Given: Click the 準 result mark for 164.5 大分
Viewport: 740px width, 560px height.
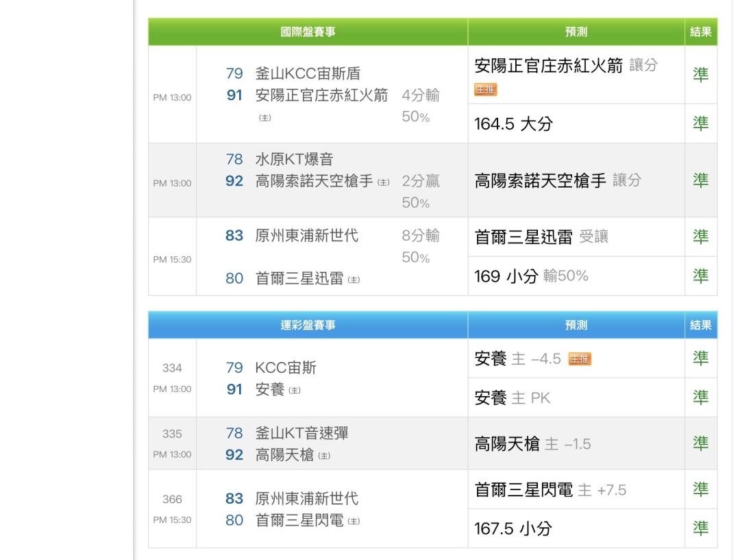Looking at the screenshot, I should (x=700, y=124).
